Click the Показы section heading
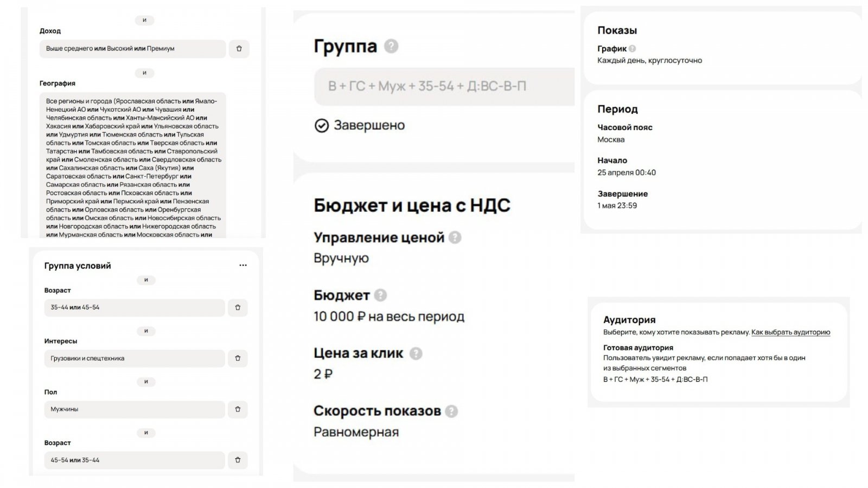868x488 pixels. [617, 31]
